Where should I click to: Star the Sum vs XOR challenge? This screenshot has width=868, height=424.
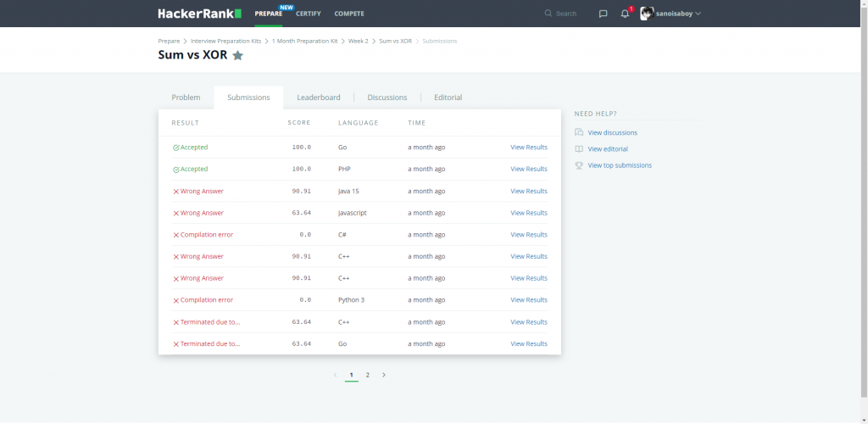[x=237, y=55]
